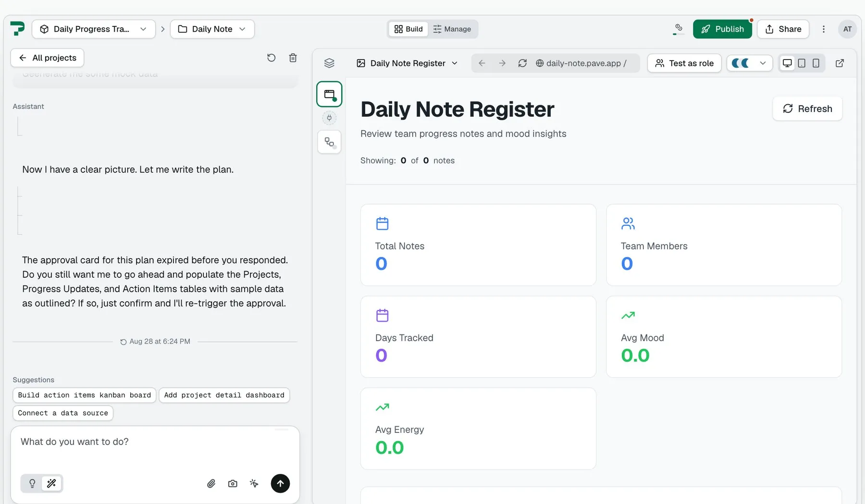865x504 pixels.
Task: Expand Daily Progress Tracker project dropdown
Action: click(x=94, y=29)
